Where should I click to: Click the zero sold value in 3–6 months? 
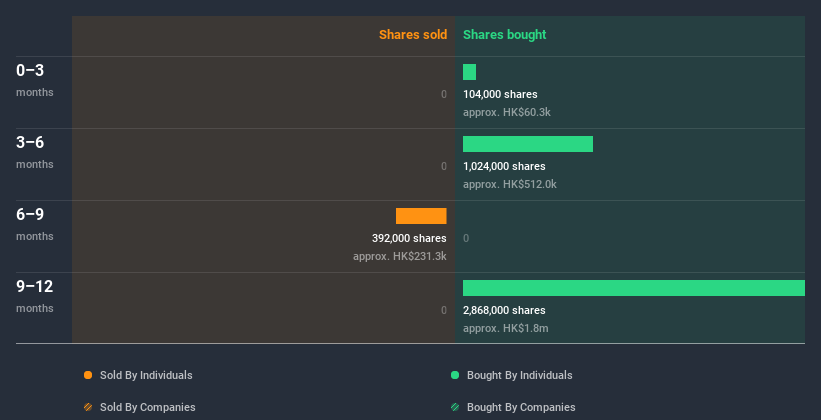click(444, 166)
